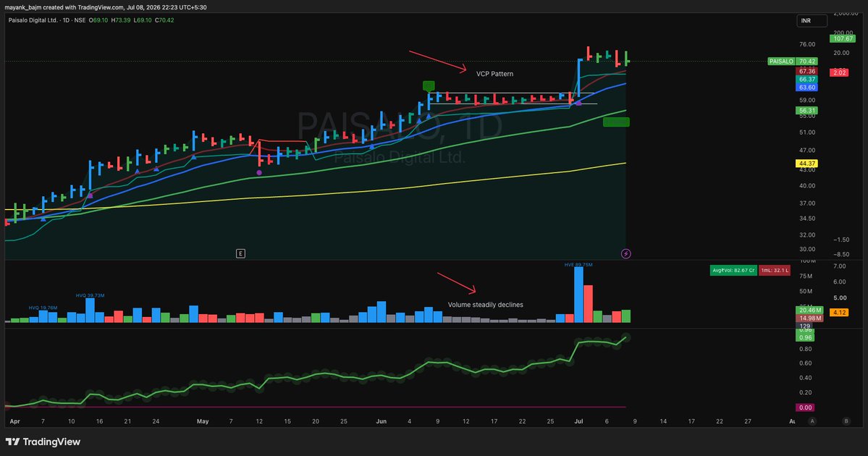Click the 0.60 indicator axis label
The width and height of the screenshot is (868, 456).
point(806,363)
